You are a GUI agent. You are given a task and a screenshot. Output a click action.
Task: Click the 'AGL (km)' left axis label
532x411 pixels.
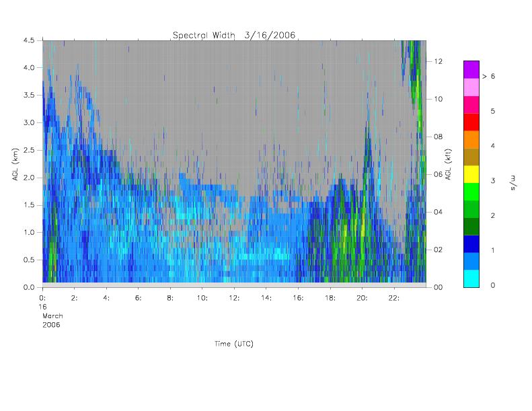pyautogui.click(x=15, y=164)
